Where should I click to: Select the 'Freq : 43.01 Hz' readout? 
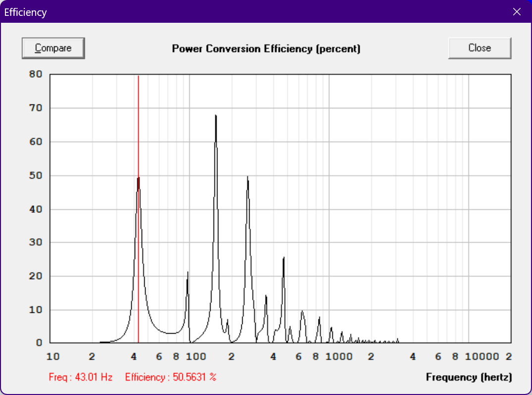point(80,377)
